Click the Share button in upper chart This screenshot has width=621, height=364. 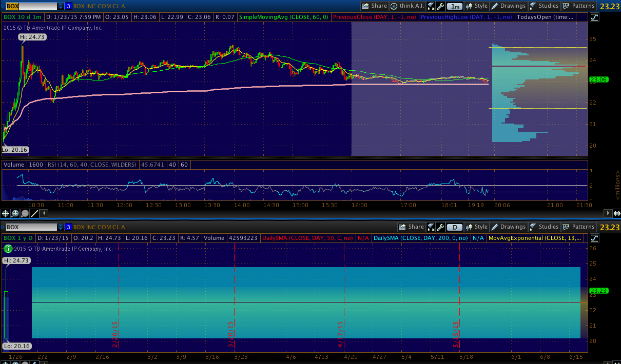pyautogui.click(x=374, y=6)
